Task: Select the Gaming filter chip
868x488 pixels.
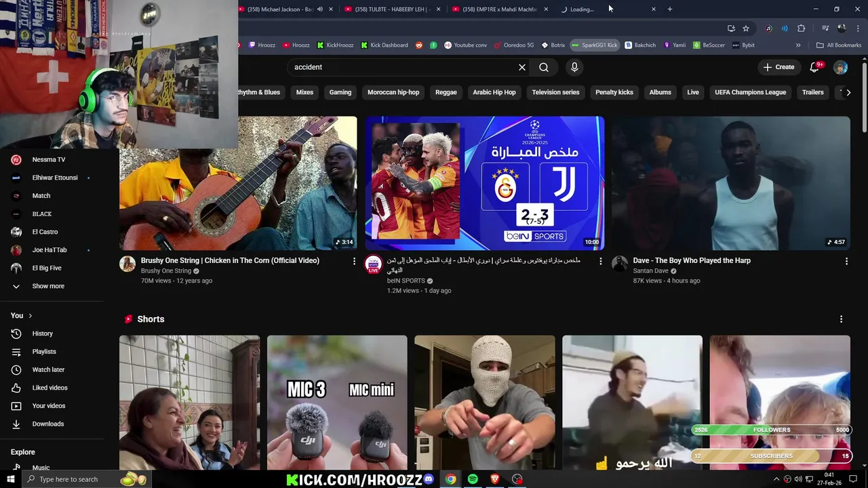Action: [x=340, y=92]
